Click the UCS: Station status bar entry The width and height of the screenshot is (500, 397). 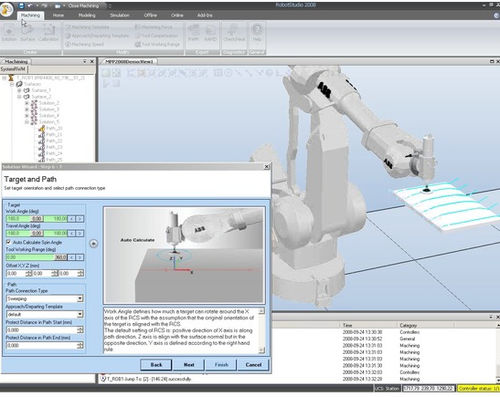click(x=387, y=388)
